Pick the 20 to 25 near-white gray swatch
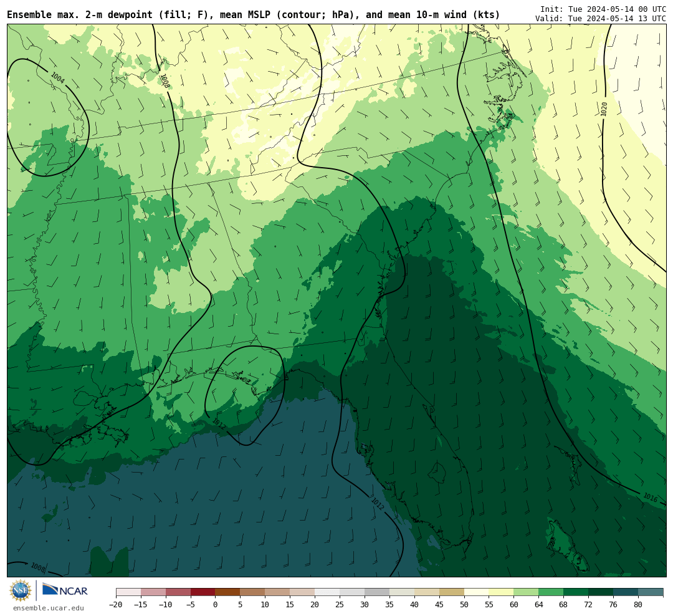The width and height of the screenshot is (673, 616). [x=328, y=592]
